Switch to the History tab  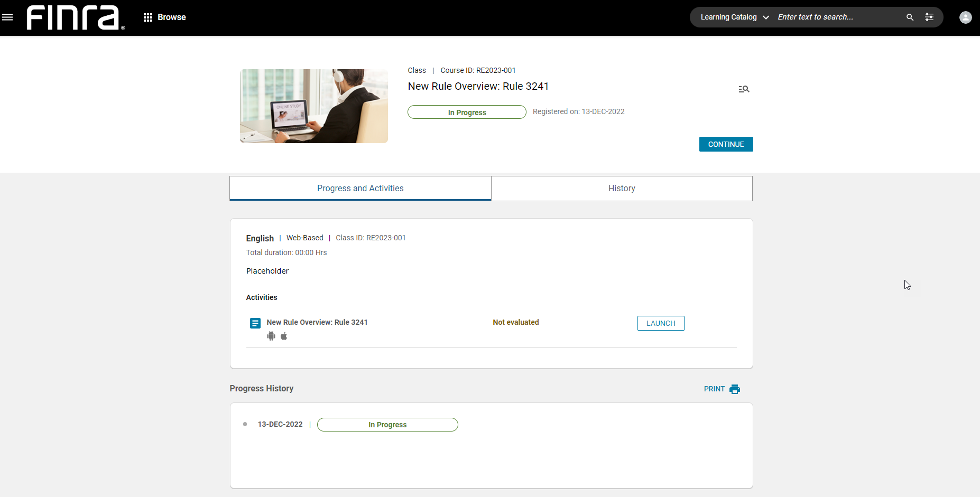[622, 189]
